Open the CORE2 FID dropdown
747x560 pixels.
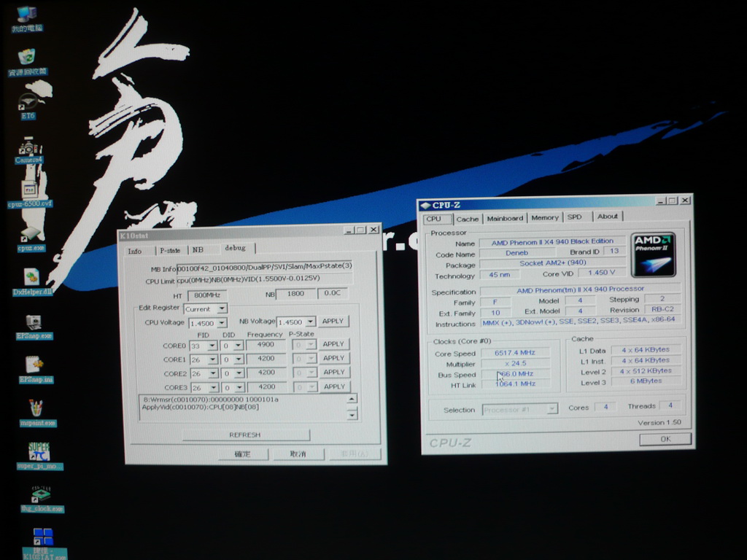click(214, 374)
